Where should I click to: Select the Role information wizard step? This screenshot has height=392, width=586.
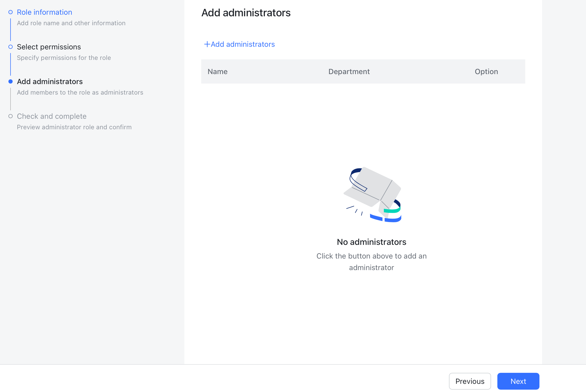[x=44, y=12]
